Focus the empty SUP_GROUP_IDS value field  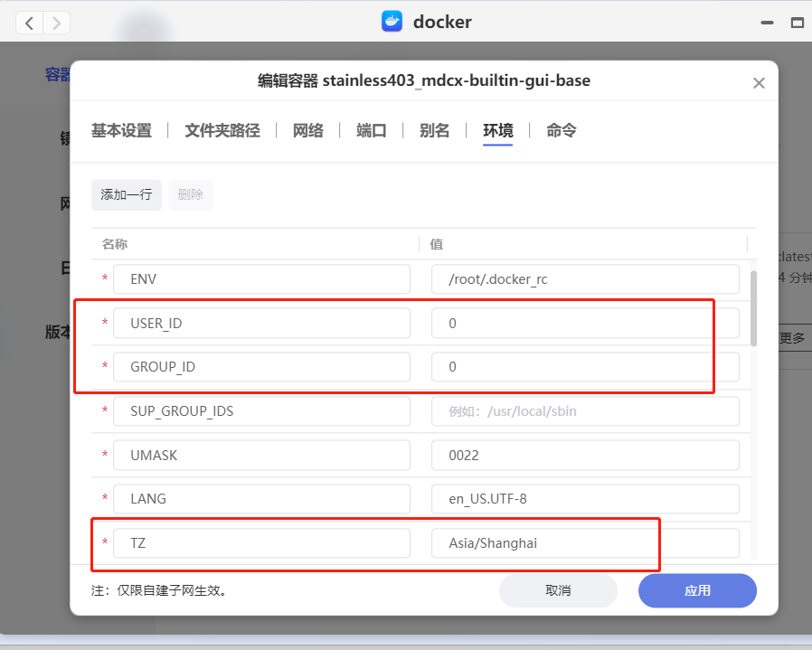[x=585, y=411]
